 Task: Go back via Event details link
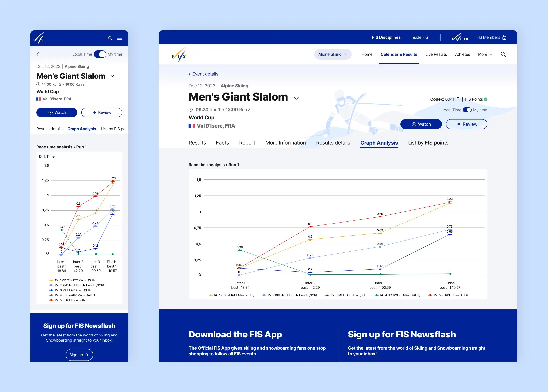coord(203,74)
